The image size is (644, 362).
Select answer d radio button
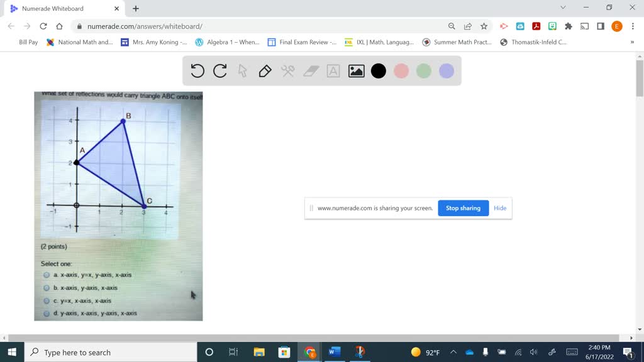pyautogui.click(x=47, y=313)
